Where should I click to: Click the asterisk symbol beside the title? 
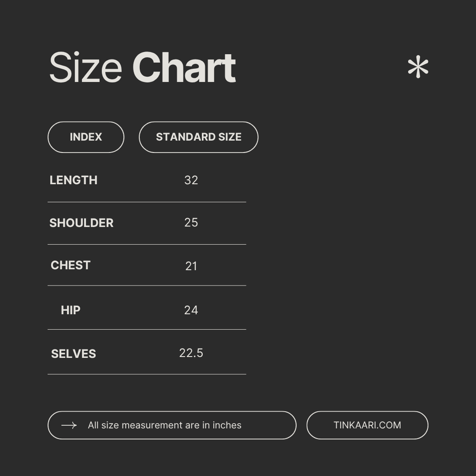point(418,68)
